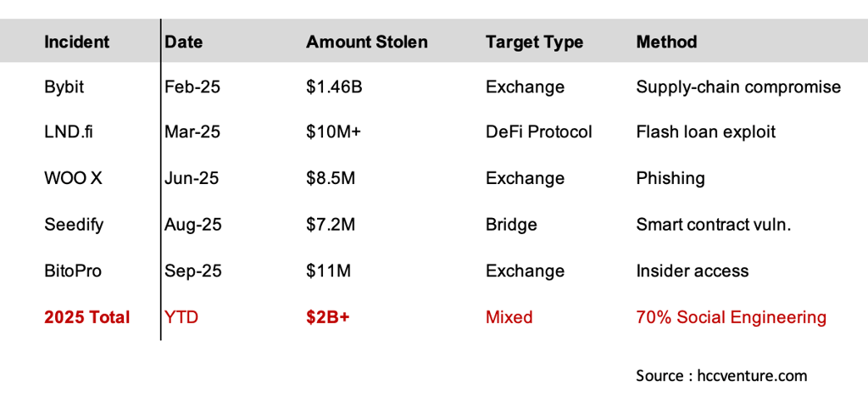Click the Bybit incident cell

coord(64,87)
